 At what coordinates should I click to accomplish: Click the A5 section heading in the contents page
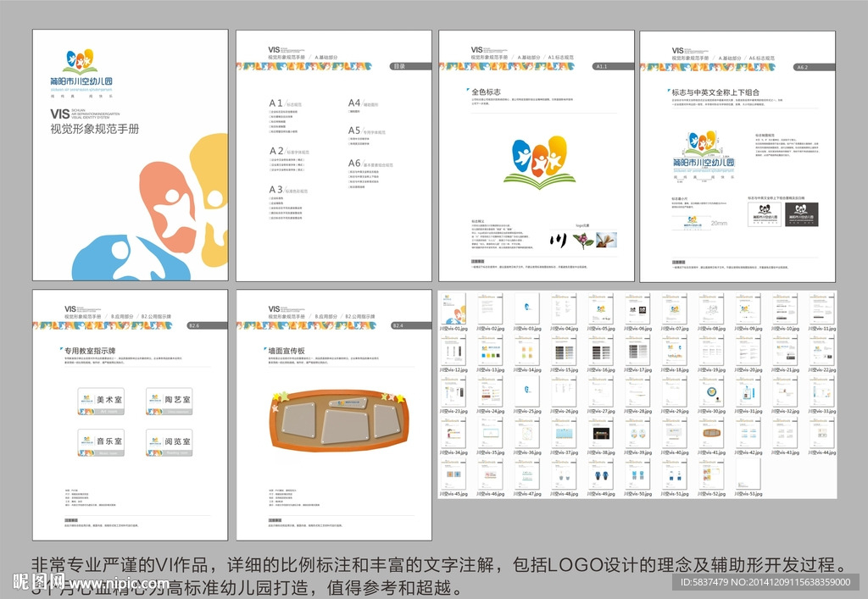click(366, 130)
